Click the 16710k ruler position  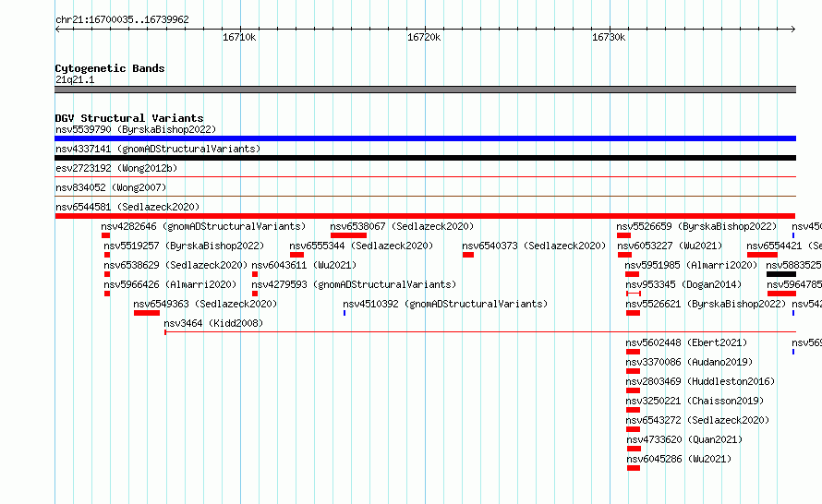point(239,37)
